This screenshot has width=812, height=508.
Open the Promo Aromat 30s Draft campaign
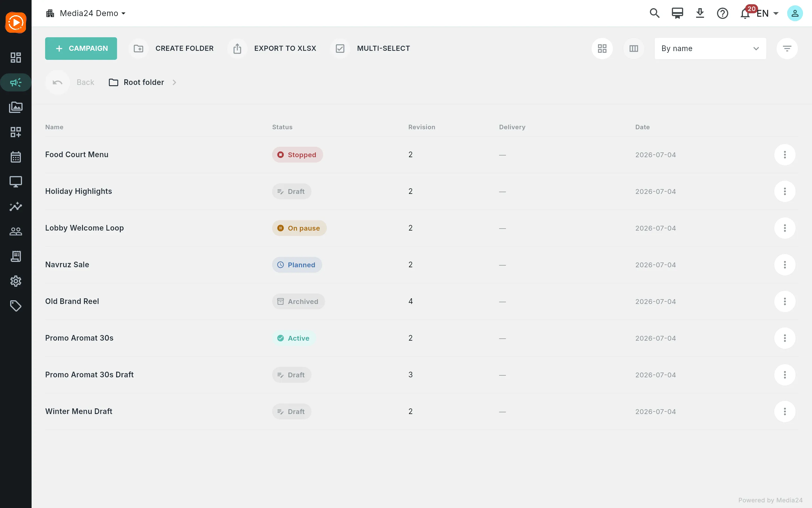point(89,375)
